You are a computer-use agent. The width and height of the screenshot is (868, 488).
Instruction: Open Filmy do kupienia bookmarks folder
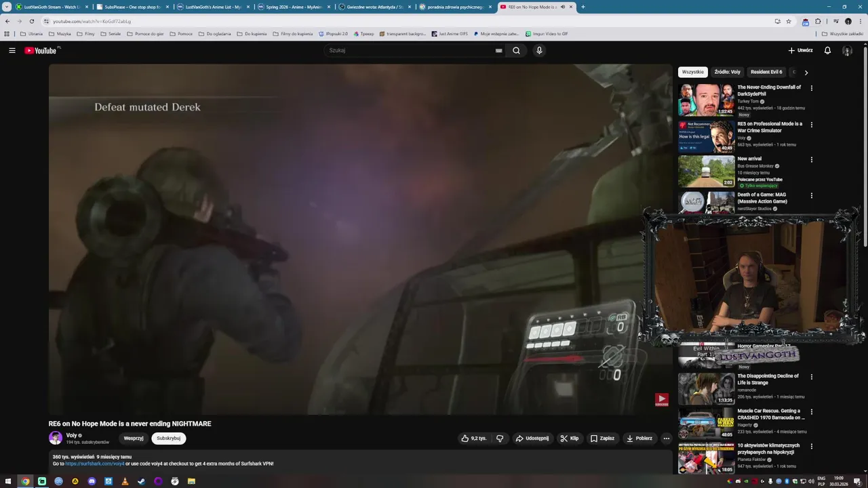pos(292,33)
